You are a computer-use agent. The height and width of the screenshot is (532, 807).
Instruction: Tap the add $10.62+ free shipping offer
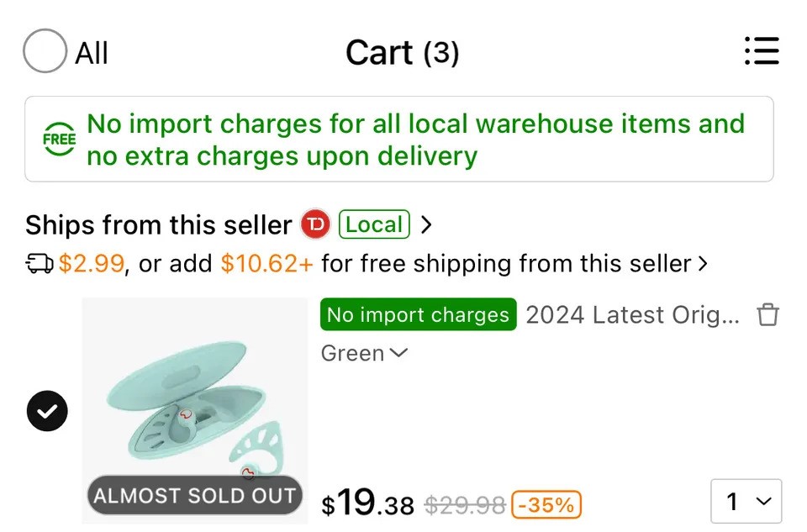click(267, 265)
